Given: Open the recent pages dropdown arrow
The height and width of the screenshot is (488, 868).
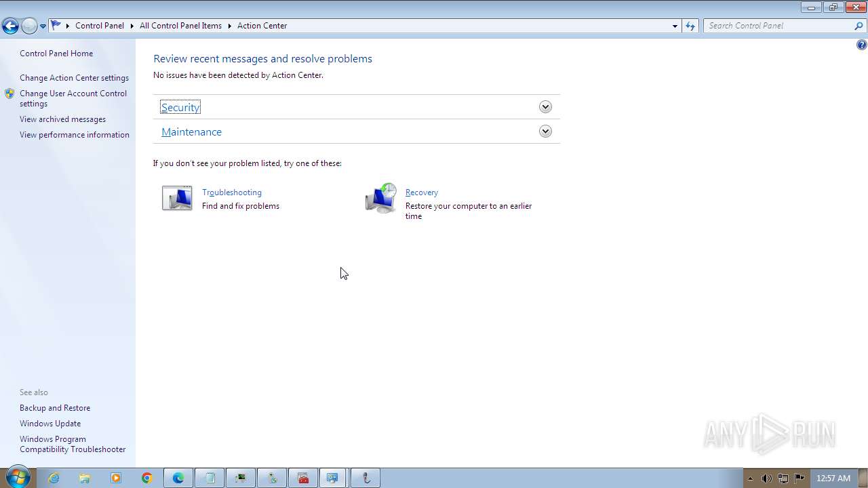Looking at the screenshot, I should [x=43, y=26].
